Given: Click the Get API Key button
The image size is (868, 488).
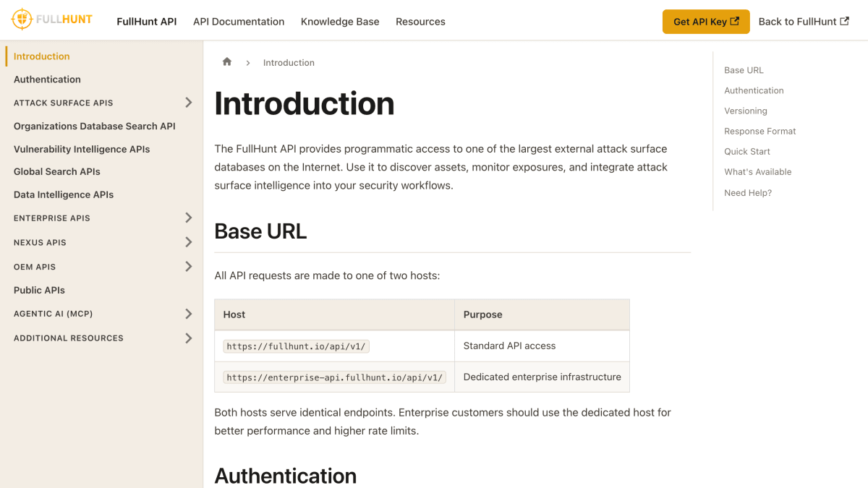Looking at the screenshot, I should [x=706, y=22].
